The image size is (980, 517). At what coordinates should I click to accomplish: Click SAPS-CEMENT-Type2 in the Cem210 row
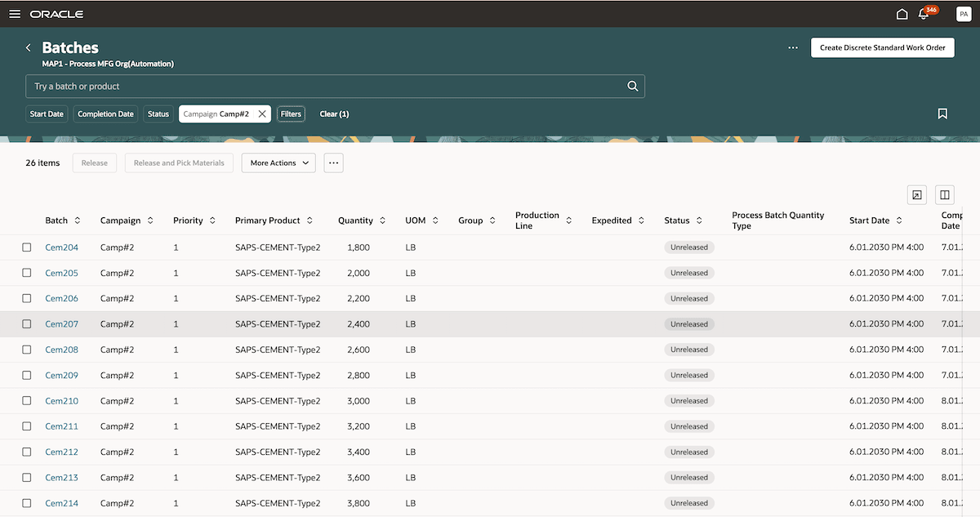[x=278, y=401]
